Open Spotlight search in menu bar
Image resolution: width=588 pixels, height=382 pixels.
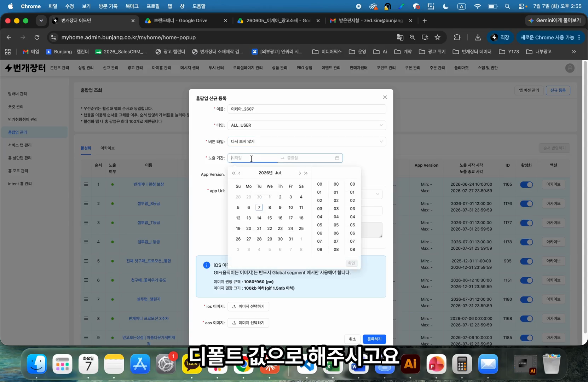coord(507,6)
